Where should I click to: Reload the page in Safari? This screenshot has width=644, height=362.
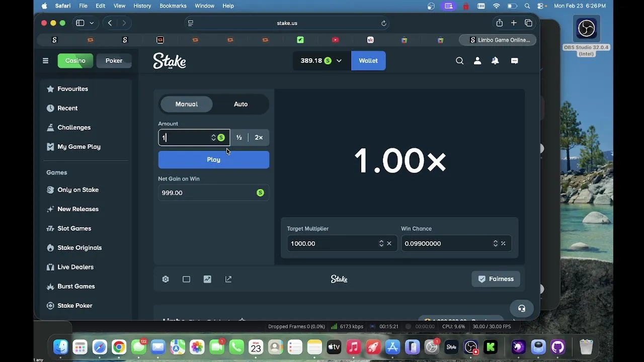(x=383, y=23)
